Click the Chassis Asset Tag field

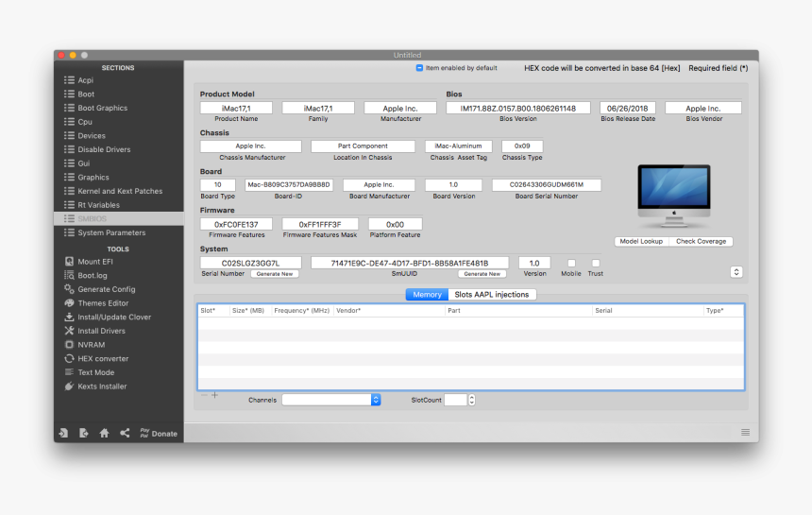pyautogui.click(x=458, y=146)
